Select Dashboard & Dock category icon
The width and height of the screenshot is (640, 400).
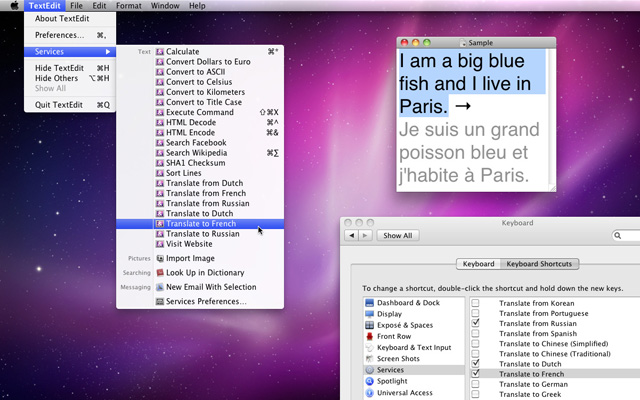(369, 302)
